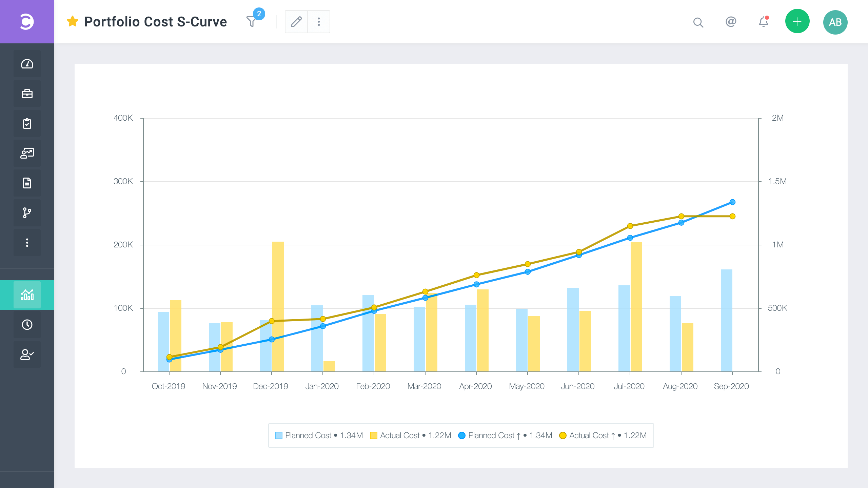Click the Sep-2020 planned cost line point
This screenshot has width=868, height=488.
click(x=732, y=202)
